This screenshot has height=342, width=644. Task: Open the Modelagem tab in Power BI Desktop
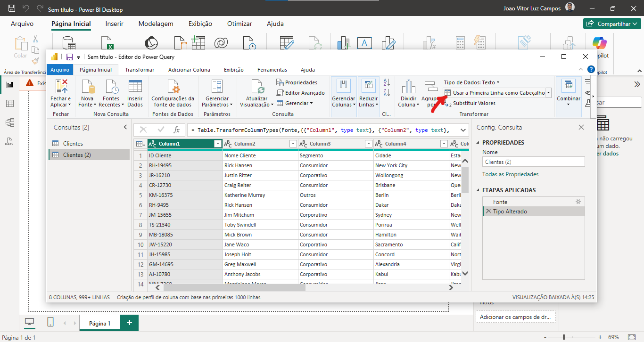tap(156, 24)
